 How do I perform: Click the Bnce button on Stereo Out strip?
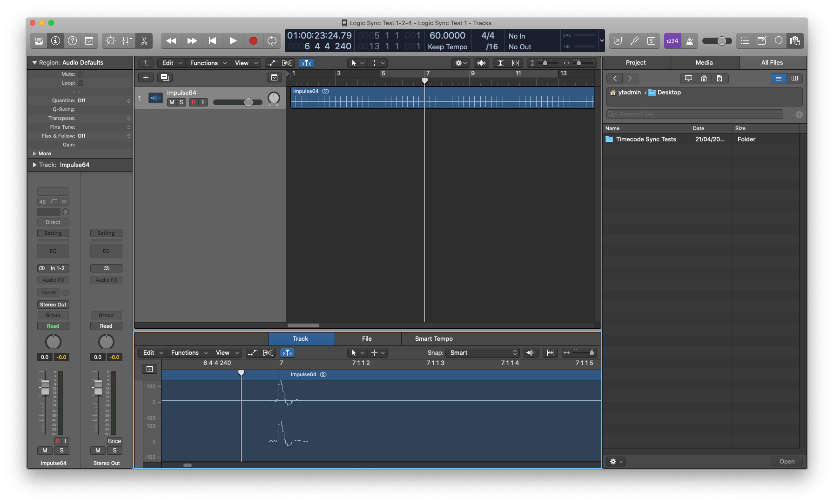click(x=114, y=441)
